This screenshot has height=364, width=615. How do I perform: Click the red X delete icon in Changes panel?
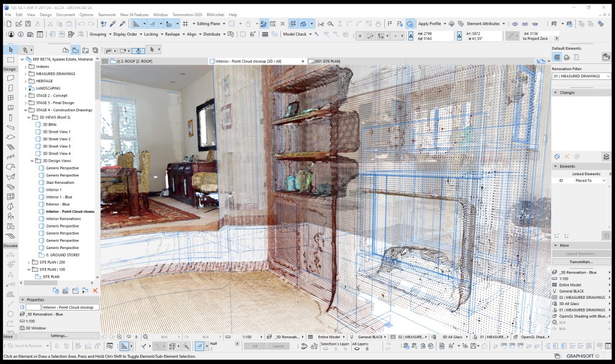(x=566, y=156)
